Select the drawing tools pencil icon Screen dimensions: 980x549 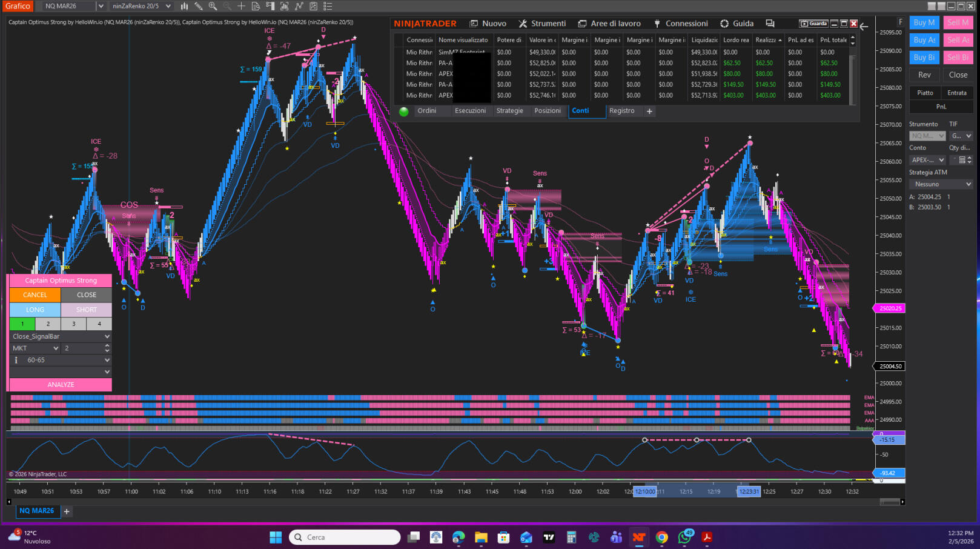point(198,6)
